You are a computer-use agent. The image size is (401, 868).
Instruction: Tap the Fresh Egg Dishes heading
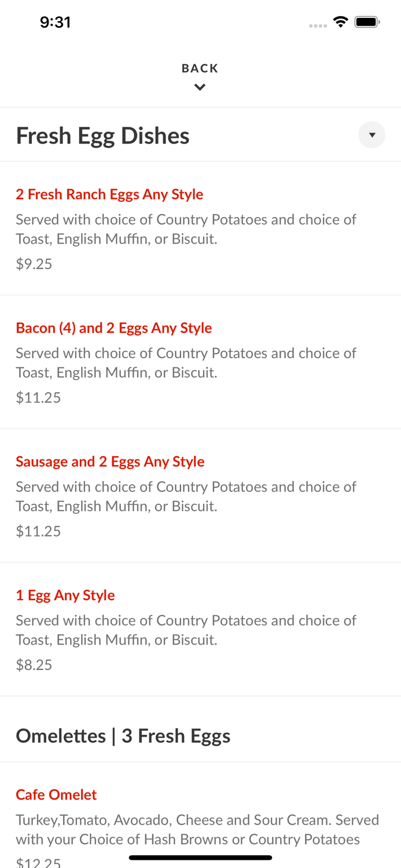pyautogui.click(x=103, y=136)
